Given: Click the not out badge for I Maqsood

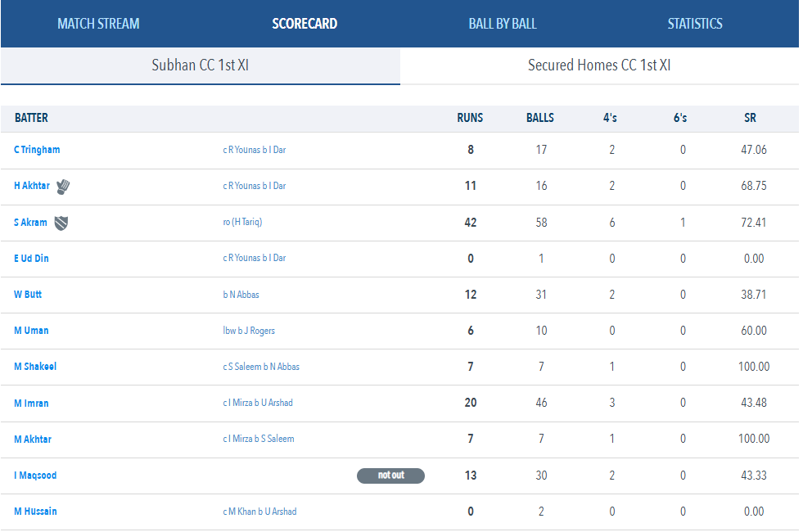Looking at the screenshot, I should (390, 476).
